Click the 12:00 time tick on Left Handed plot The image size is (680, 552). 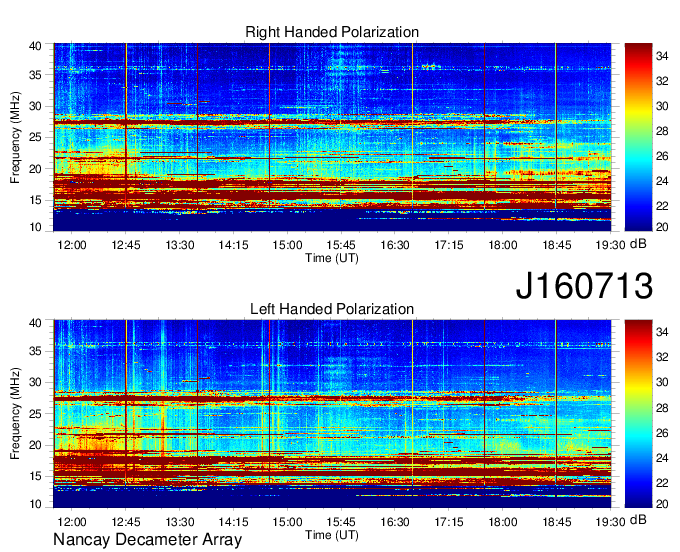click(x=72, y=522)
